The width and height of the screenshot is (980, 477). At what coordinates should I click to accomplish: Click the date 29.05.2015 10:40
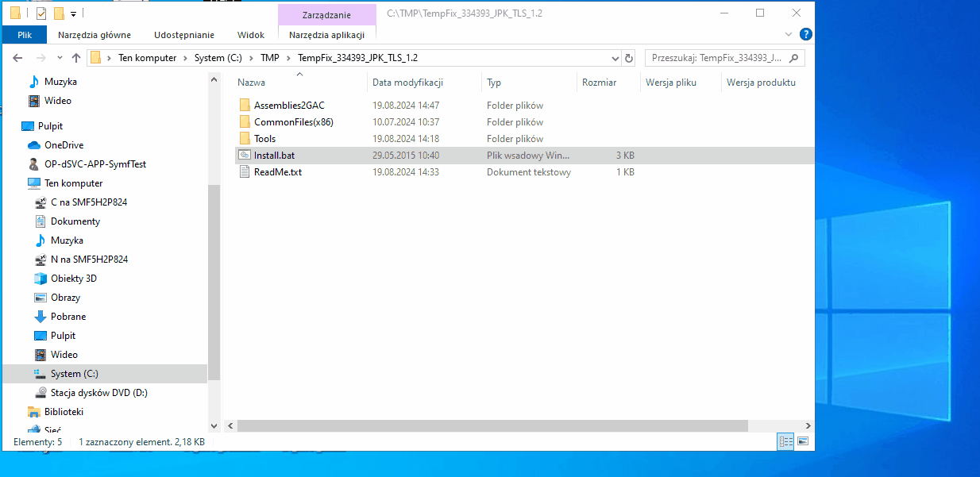click(x=406, y=155)
